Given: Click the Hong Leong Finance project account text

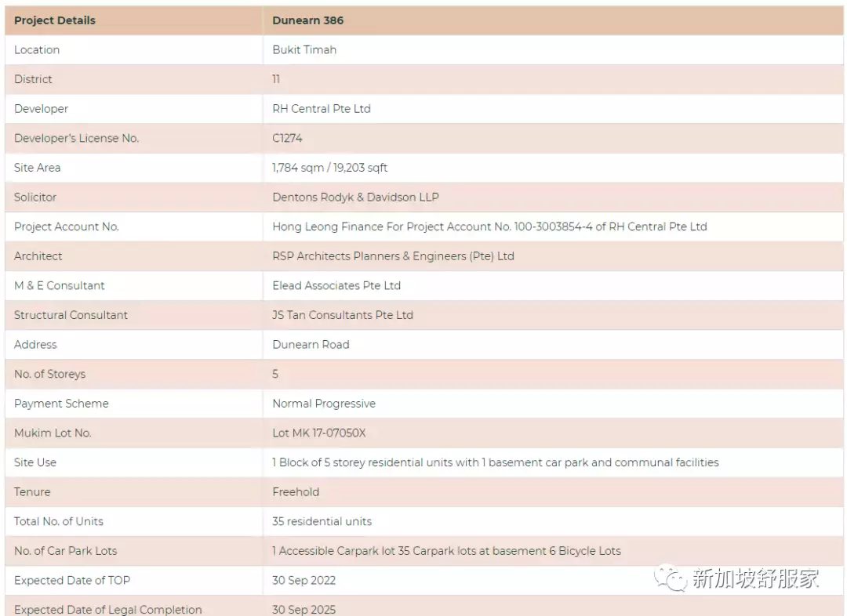Looking at the screenshot, I should 489,226.
